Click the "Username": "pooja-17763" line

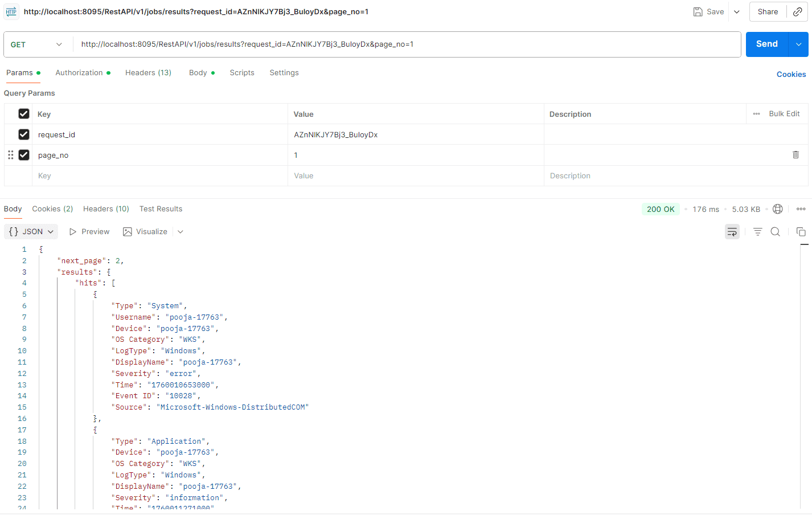pos(169,317)
